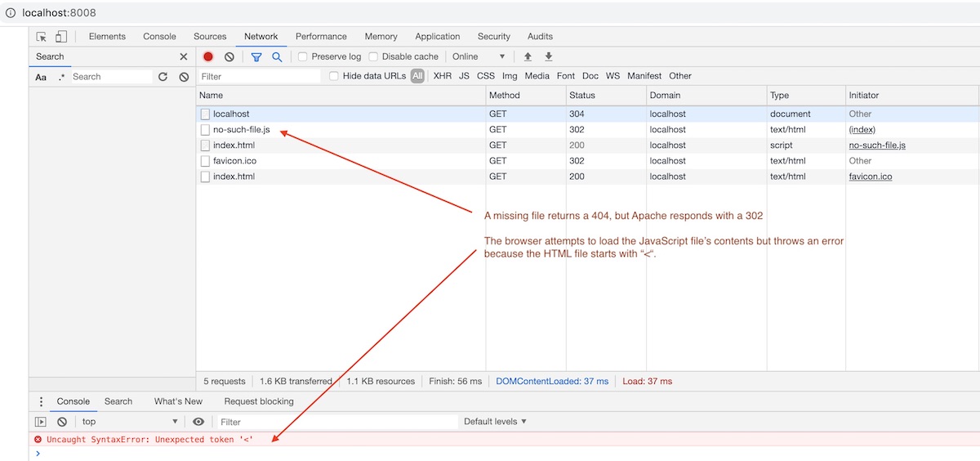This screenshot has height=461, width=980.
Task: Open the top JavaScript context dropdown
Action: (130, 422)
